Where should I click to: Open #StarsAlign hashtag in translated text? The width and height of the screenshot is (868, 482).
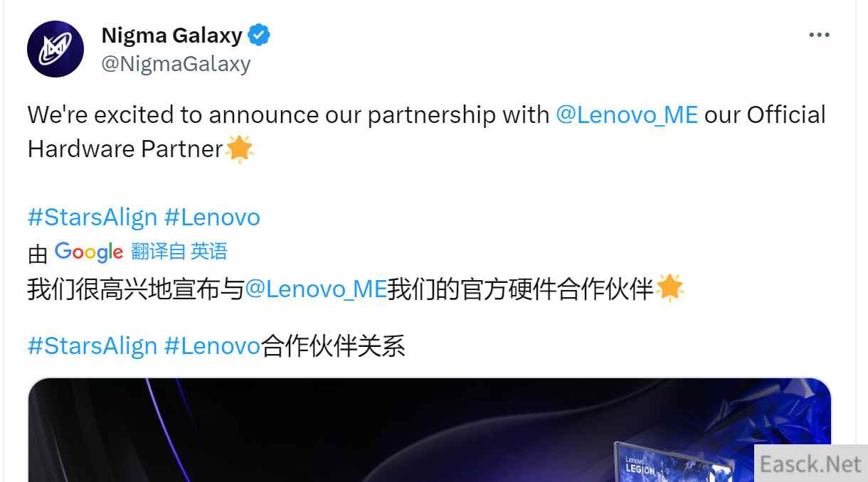pos(92,346)
